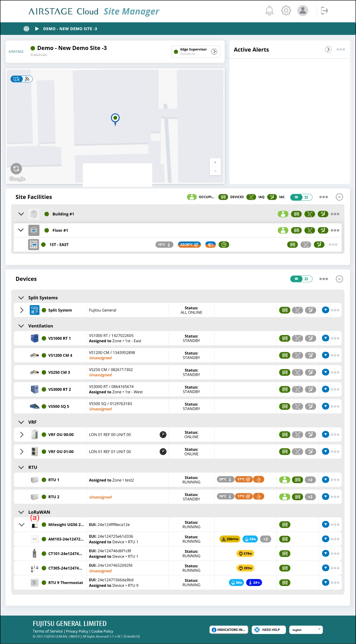
Task: Zoom in on the map
Action: click(215, 162)
